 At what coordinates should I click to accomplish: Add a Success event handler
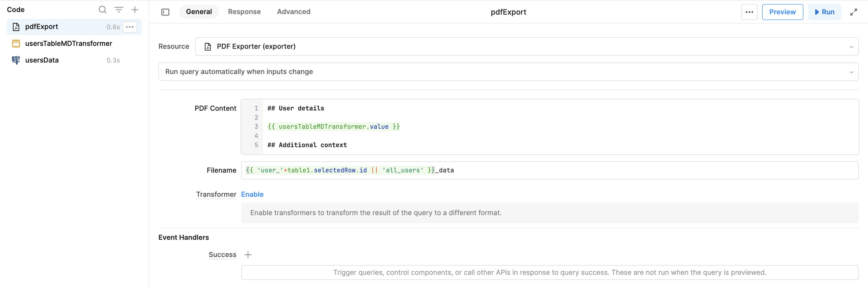pyautogui.click(x=248, y=255)
